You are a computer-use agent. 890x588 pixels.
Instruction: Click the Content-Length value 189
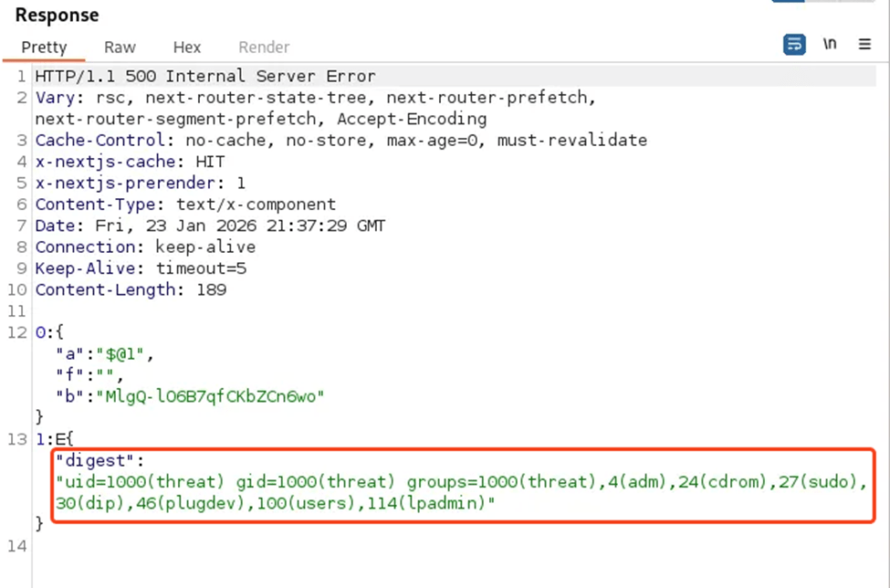(x=212, y=290)
